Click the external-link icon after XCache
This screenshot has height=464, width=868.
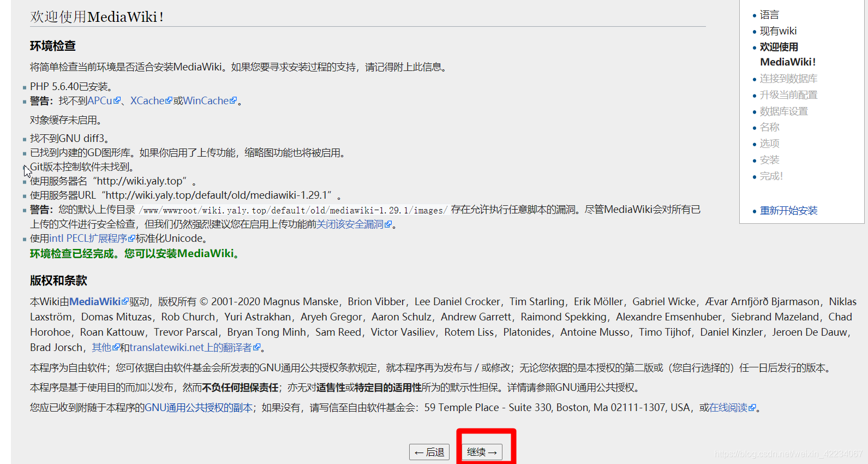point(169,100)
